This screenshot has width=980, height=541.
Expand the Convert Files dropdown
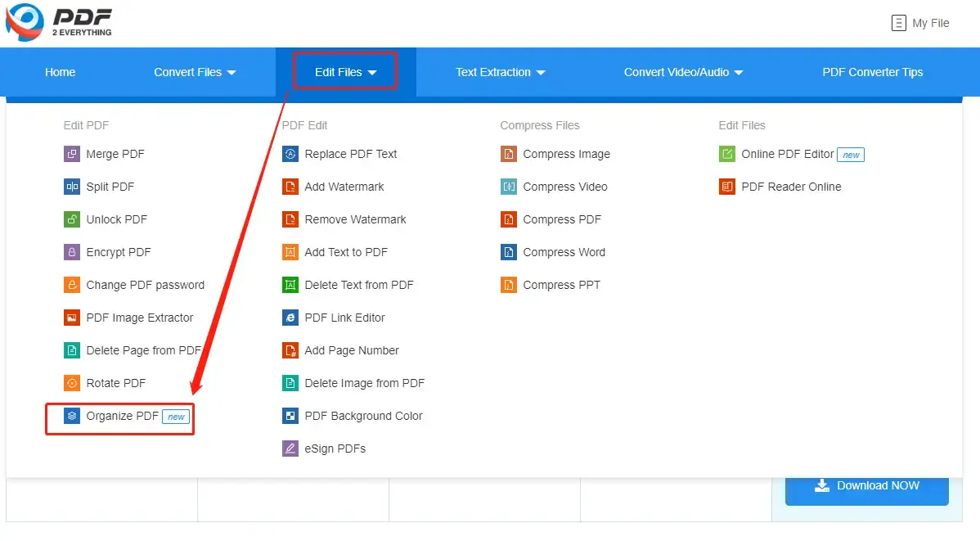point(195,72)
